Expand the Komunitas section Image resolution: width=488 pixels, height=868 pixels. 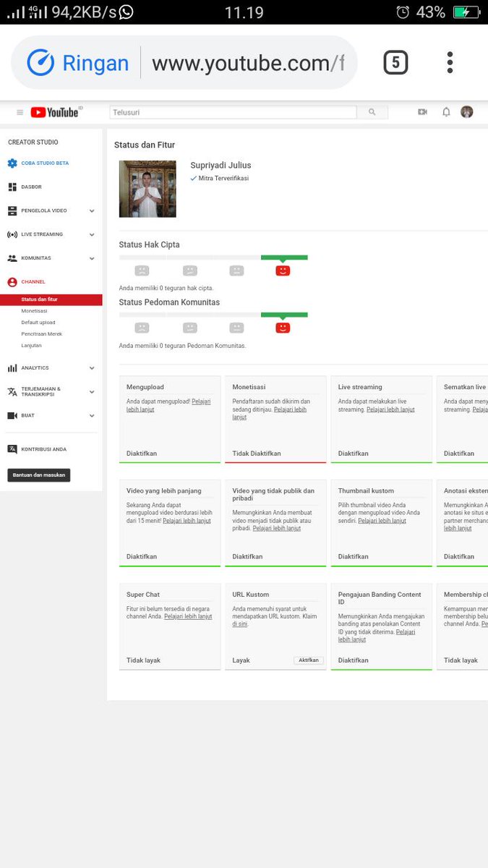[92, 258]
